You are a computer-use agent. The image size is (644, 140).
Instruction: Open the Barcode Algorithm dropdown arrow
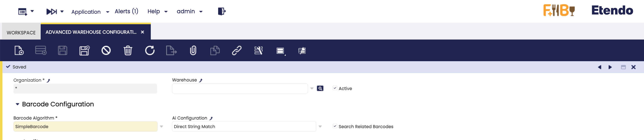(162, 127)
